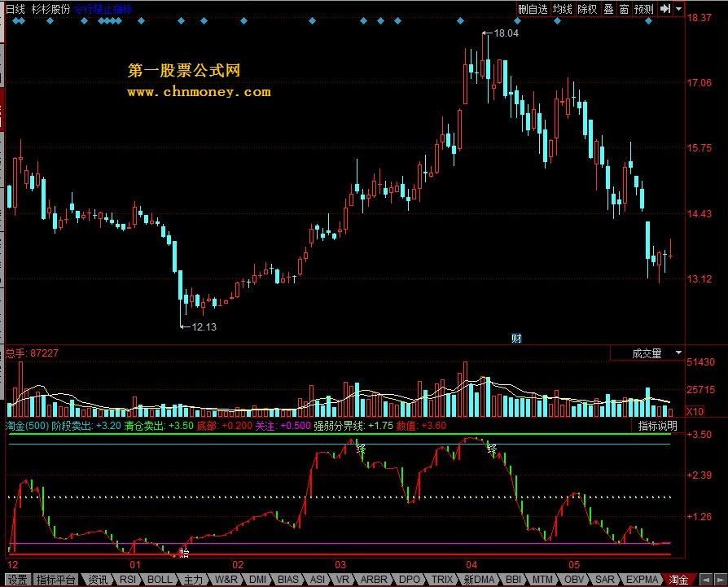Toggle the 均线 moving average display

tap(562, 9)
